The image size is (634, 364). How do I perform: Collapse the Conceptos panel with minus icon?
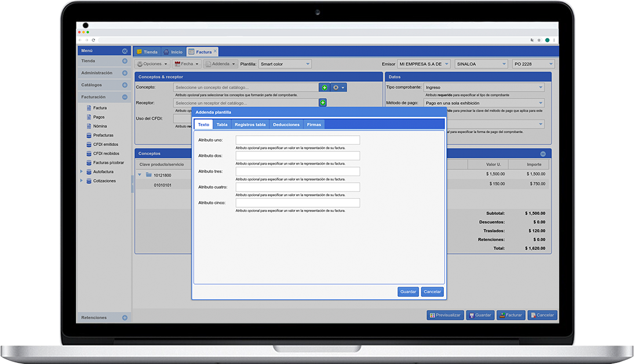click(x=543, y=154)
